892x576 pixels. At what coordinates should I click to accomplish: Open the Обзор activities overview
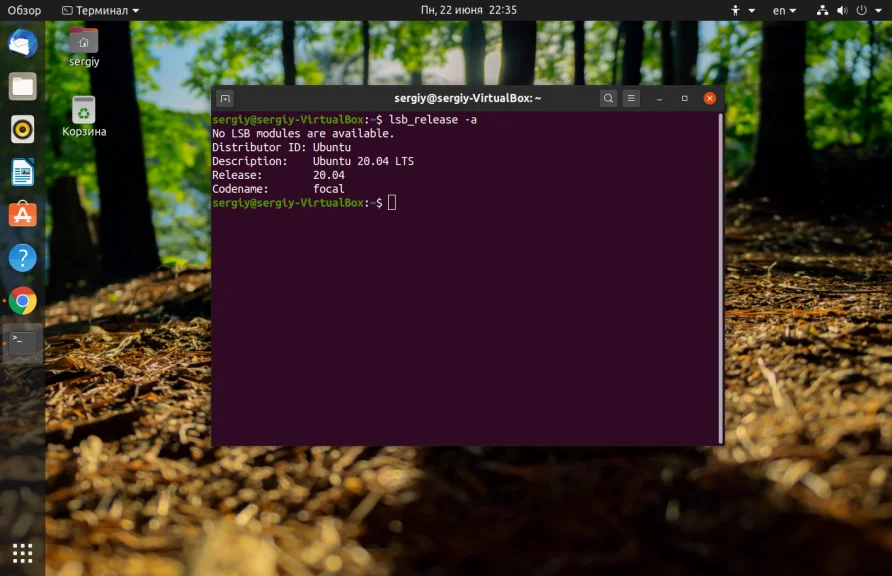tap(24, 10)
